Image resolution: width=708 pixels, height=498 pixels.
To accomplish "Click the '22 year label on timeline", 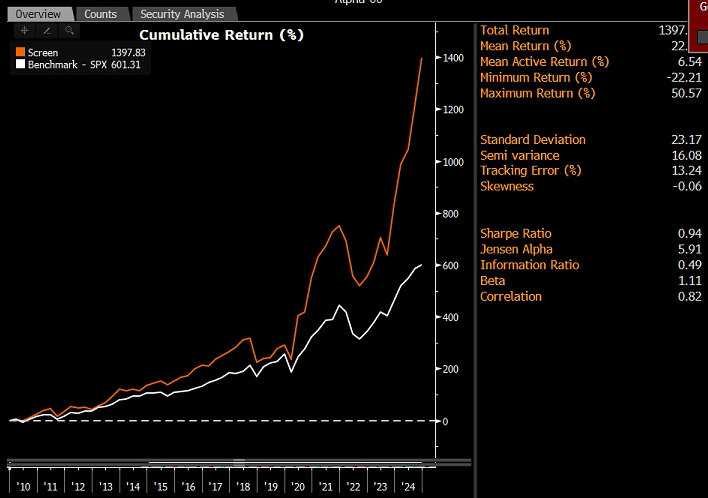I will pyautogui.click(x=353, y=487).
